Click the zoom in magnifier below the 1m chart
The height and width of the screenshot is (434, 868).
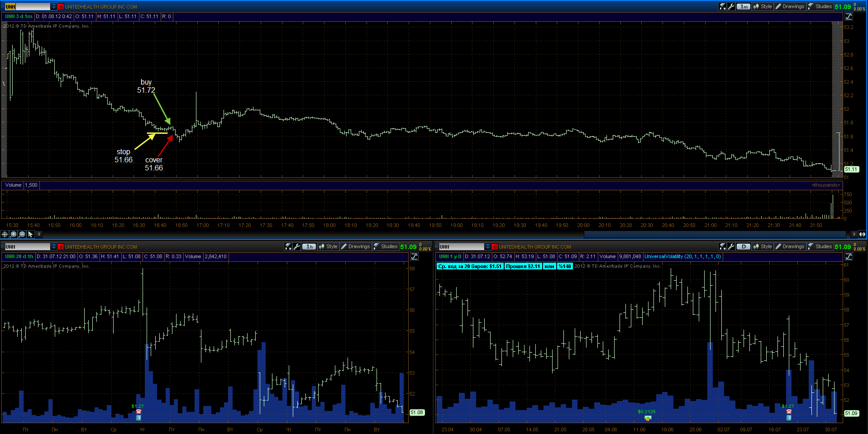tap(14, 234)
